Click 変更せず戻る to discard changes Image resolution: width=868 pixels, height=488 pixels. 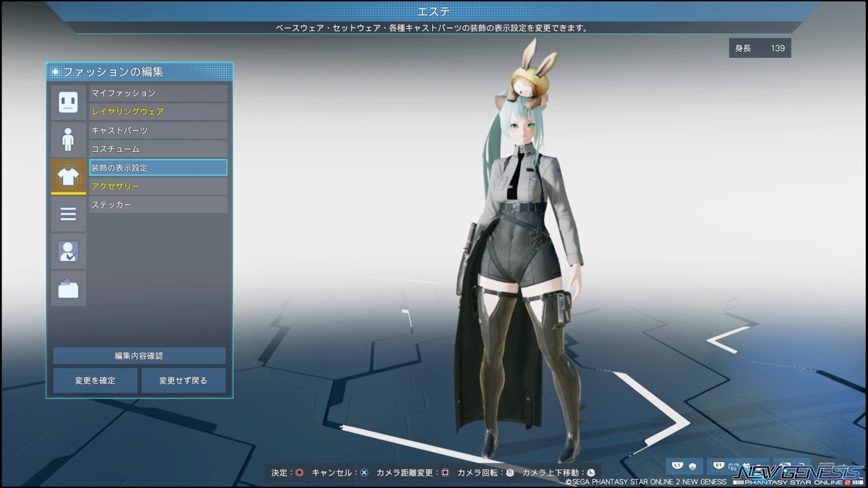tap(184, 380)
